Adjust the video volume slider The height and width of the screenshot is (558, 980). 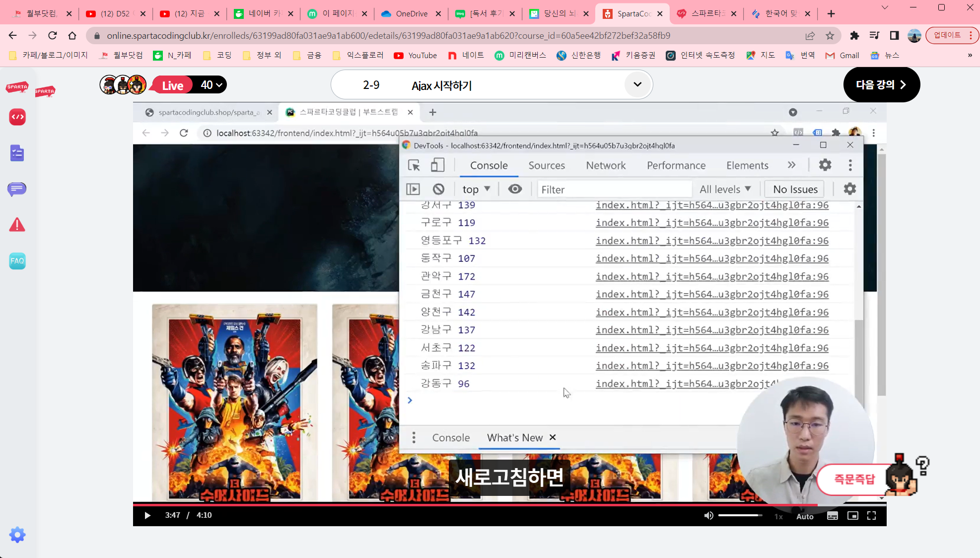tap(740, 515)
